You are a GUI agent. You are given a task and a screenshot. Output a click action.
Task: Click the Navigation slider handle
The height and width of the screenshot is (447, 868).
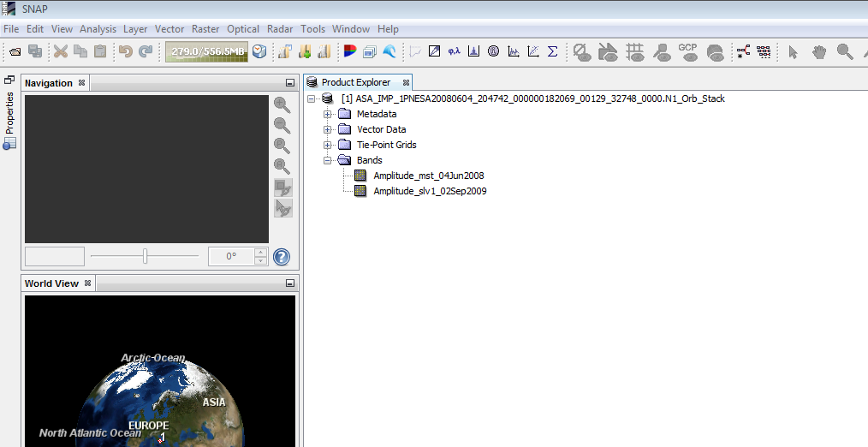[x=145, y=256]
